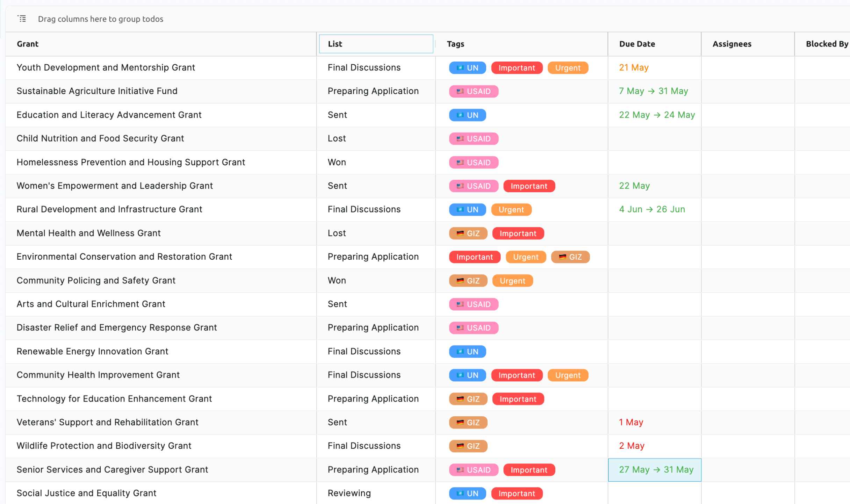Click the Tags column header
The image size is (850, 504).
[455, 44]
